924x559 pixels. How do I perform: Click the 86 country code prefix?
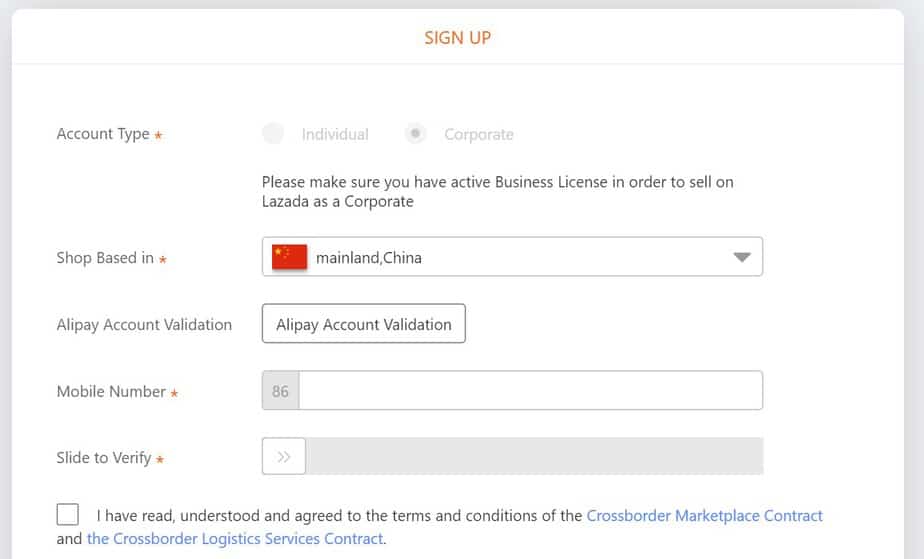pyautogui.click(x=280, y=391)
